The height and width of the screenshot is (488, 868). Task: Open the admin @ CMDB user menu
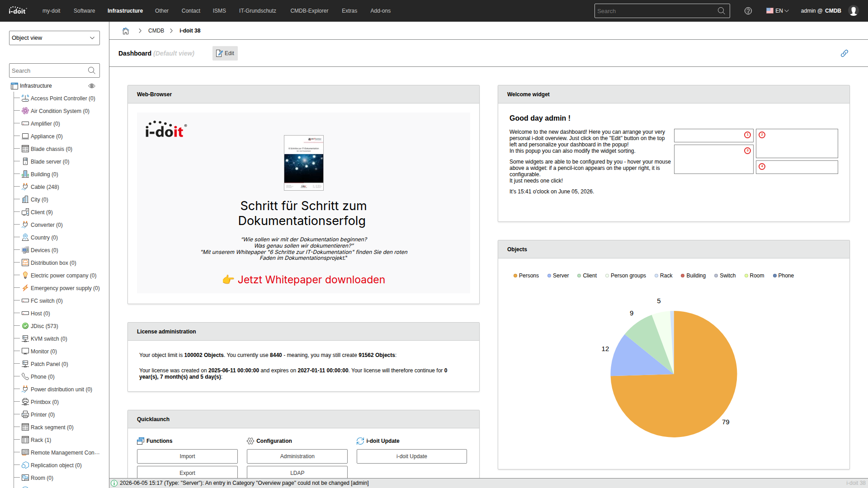pyautogui.click(x=821, y=11)
